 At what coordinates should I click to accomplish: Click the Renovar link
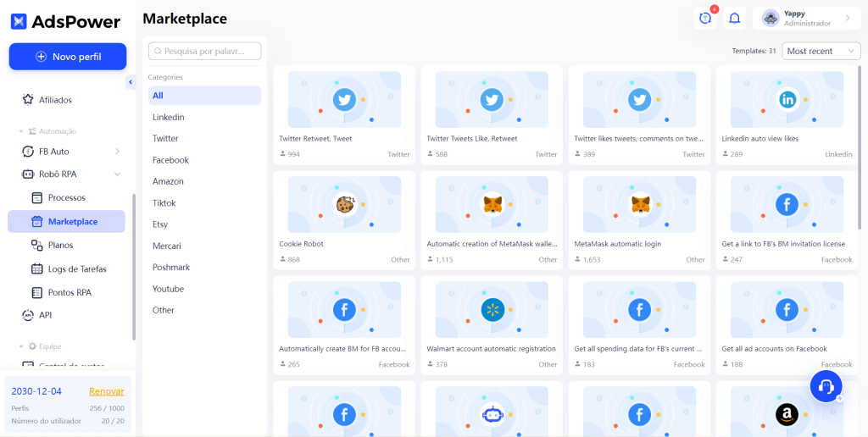(107, 391)
